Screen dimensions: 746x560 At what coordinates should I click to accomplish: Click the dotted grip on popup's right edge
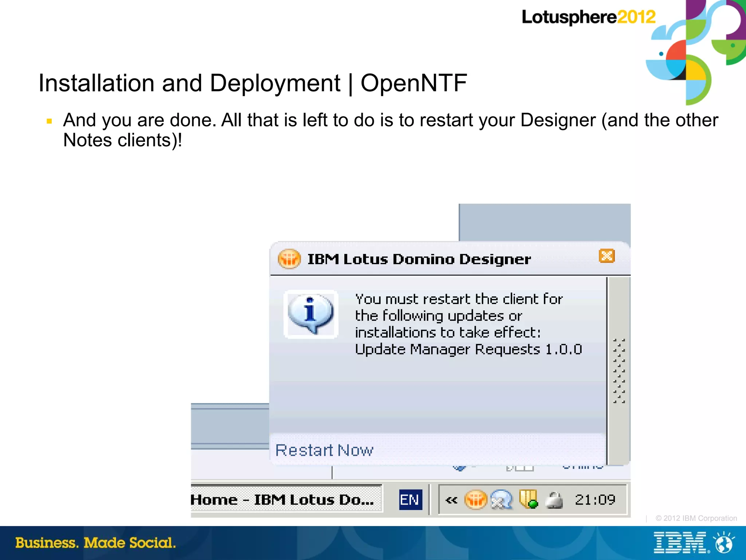[x=619, y=371]
